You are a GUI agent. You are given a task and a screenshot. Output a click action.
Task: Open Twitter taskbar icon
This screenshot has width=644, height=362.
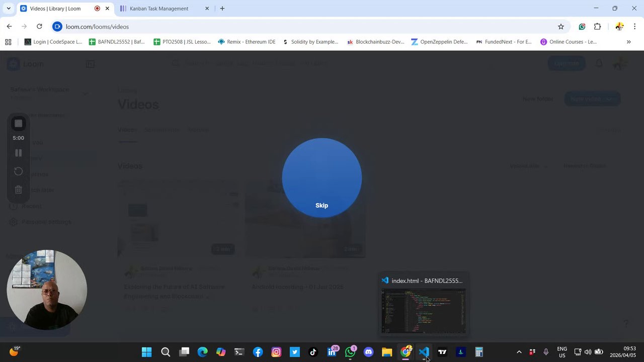tap(295, 352)
